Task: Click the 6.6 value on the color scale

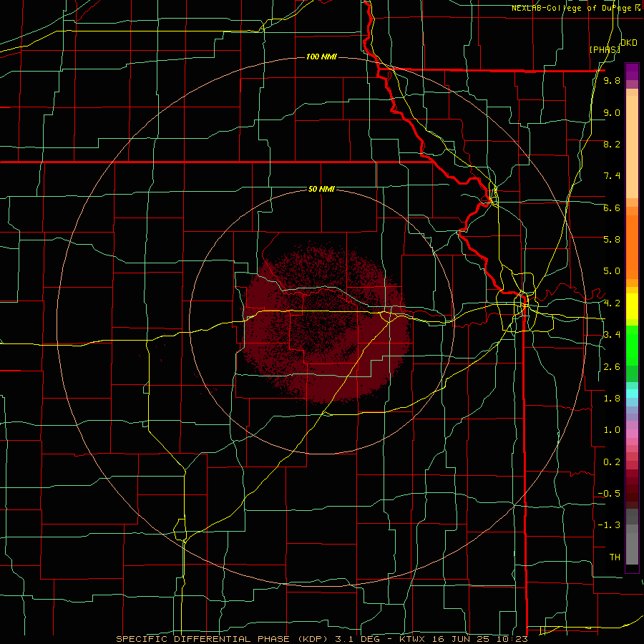Action: (612, 208)
